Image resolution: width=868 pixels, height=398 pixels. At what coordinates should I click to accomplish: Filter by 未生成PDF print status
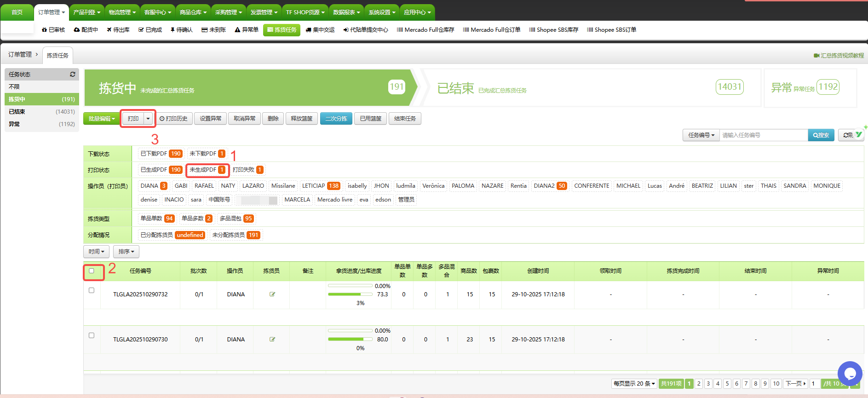click(x=207, y=170)
